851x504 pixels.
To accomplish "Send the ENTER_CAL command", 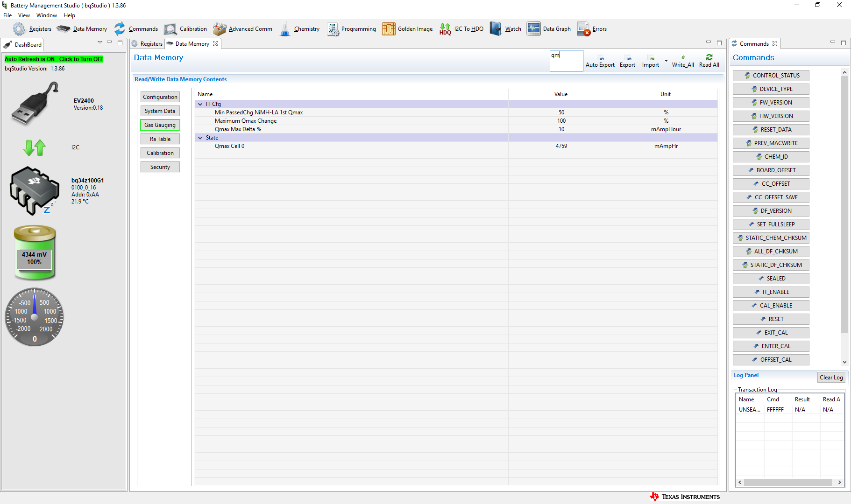I will (771, 346).
